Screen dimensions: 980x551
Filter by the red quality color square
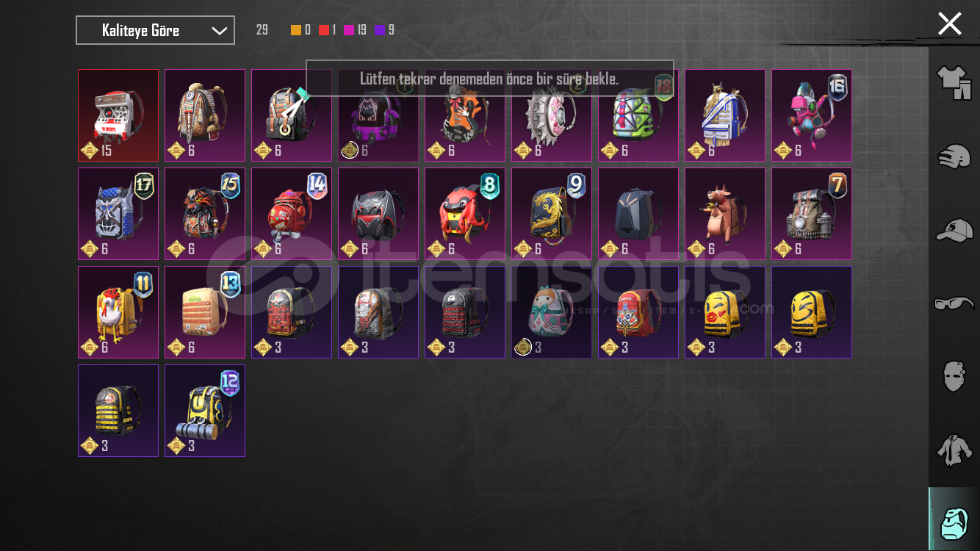pyautogui.click(x=323, y=30)
